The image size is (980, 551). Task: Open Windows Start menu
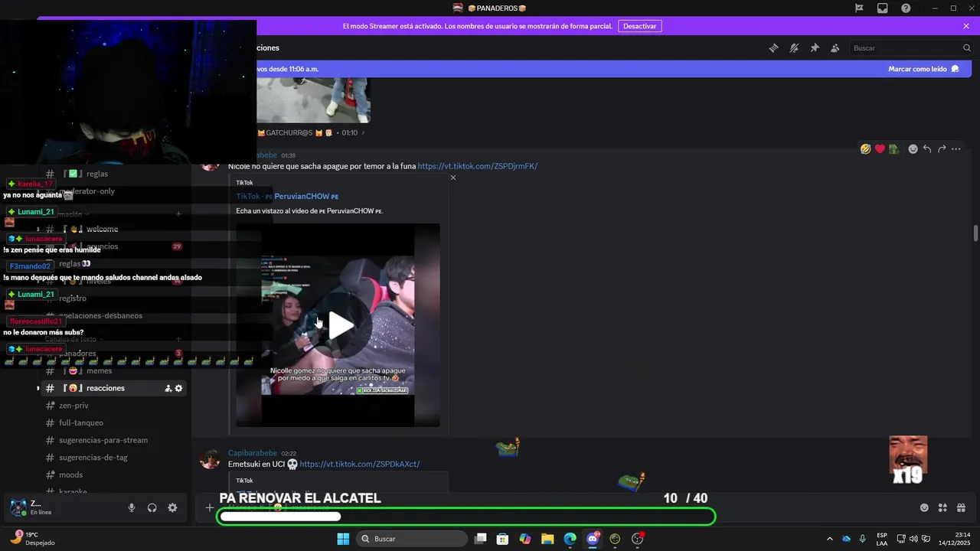click(x=343, y=539)
